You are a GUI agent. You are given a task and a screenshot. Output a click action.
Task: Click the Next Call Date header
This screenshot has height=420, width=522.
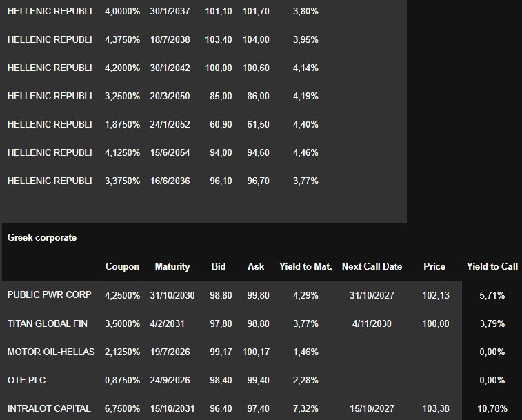[x=372, y=266]
